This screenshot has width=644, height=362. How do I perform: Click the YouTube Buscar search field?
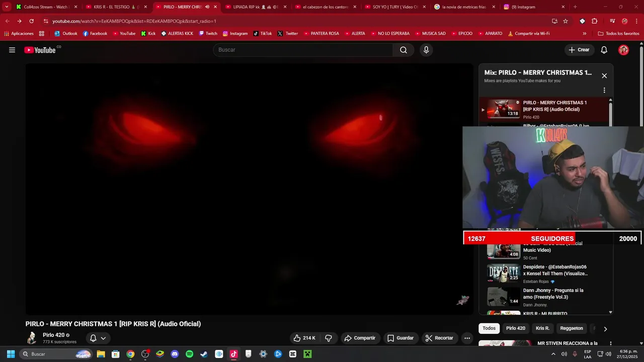(303, 50)
